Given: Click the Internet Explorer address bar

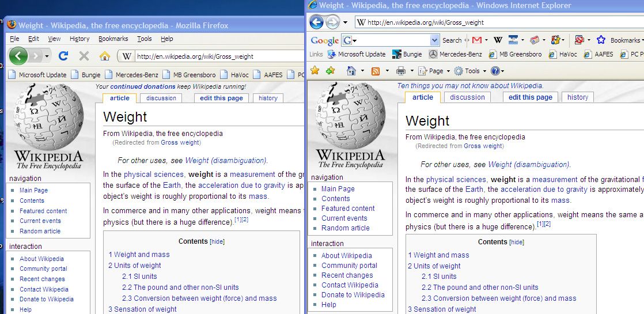Looking at the screenshot, I should (499, 22).
